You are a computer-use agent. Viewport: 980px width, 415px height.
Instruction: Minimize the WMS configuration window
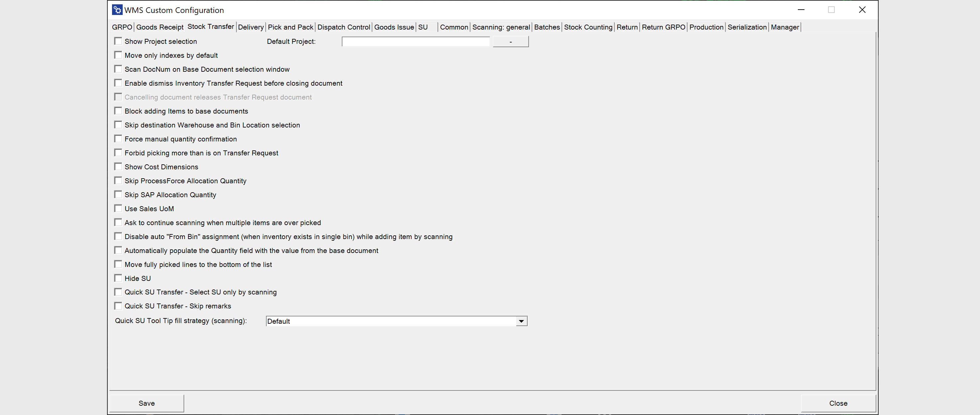[x=801, y=10]
